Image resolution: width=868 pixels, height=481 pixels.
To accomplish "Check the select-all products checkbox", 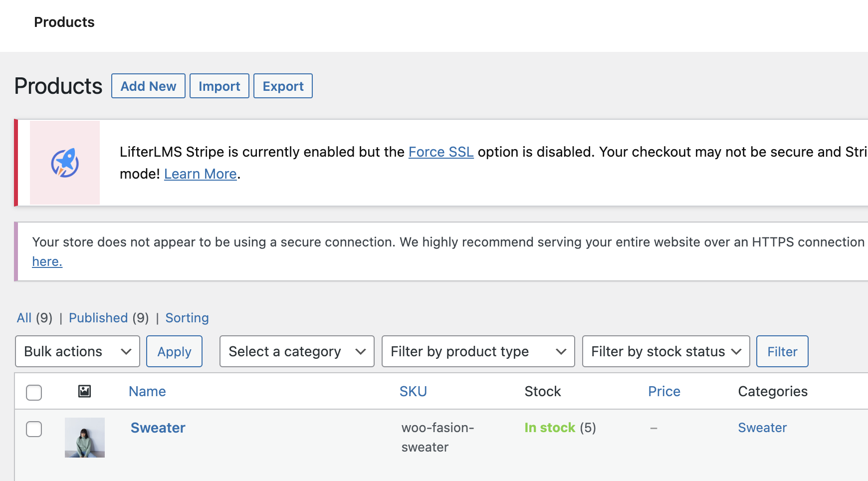I will [x=33, y=393].
